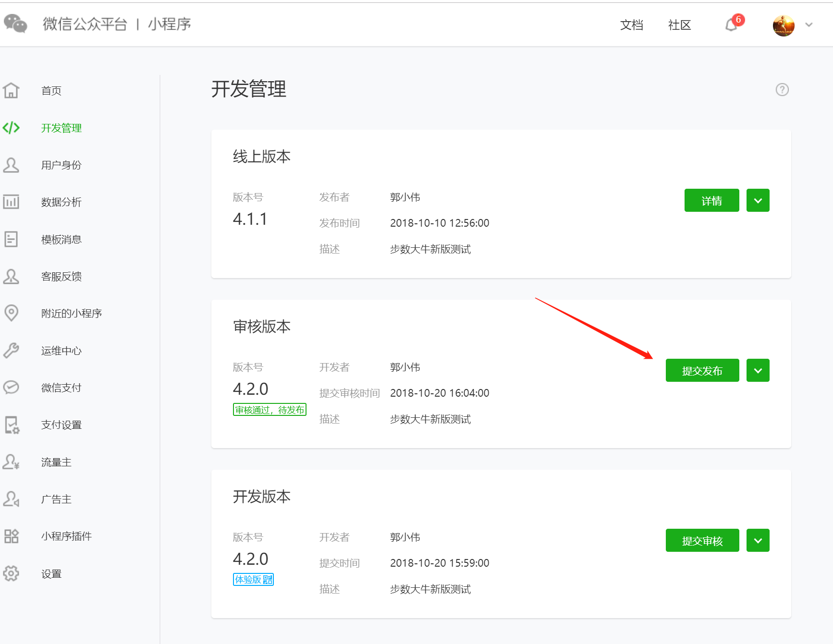
Task: Click the 设置 gear icon
Action: point(12,573)
